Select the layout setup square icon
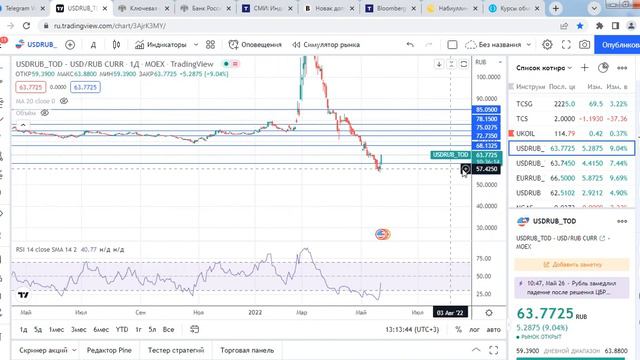Image resolution: width=640 pixels, height=360 pixels. pyautogui.click(x=452, y=44)
